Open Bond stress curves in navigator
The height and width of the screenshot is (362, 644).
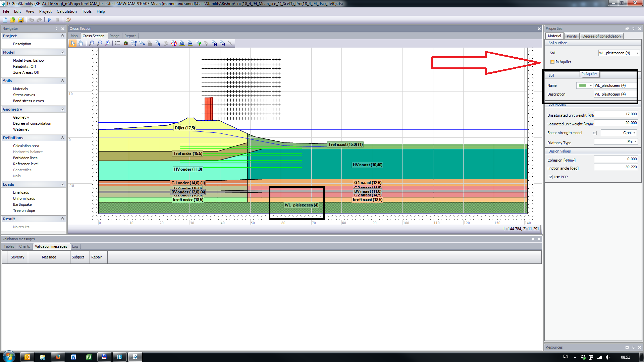[28, 101]
